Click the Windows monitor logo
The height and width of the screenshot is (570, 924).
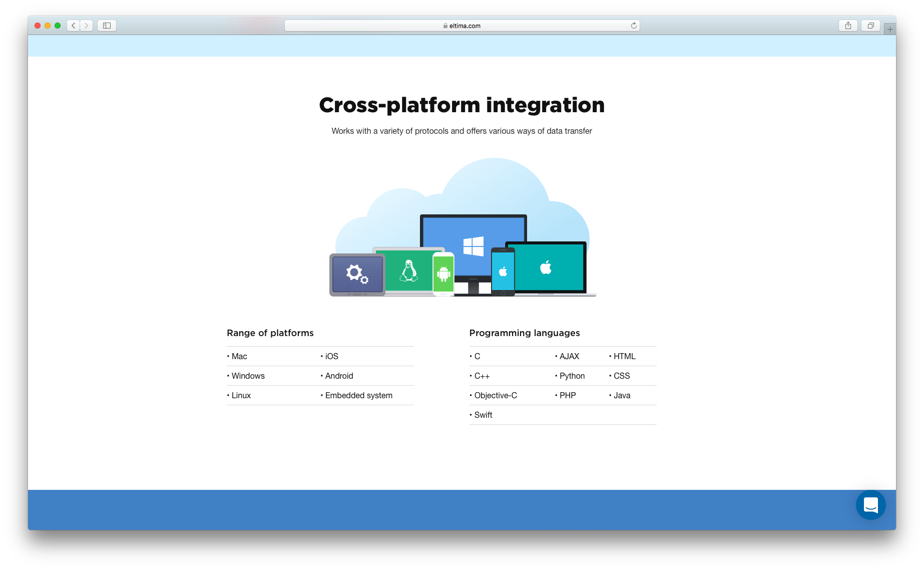[474, 246]
